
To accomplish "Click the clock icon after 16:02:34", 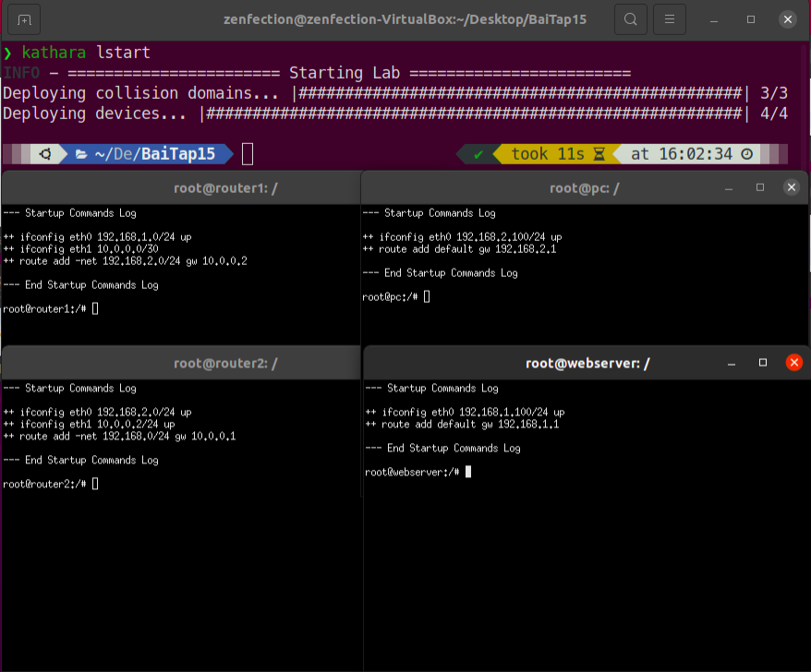I will coord(747,154).
